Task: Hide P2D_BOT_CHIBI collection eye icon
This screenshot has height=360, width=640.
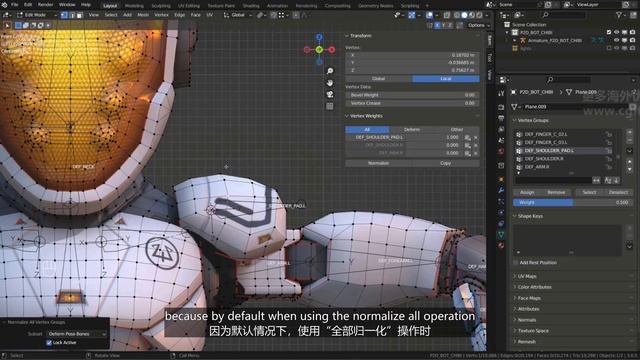Action: (x=616, y=32)
